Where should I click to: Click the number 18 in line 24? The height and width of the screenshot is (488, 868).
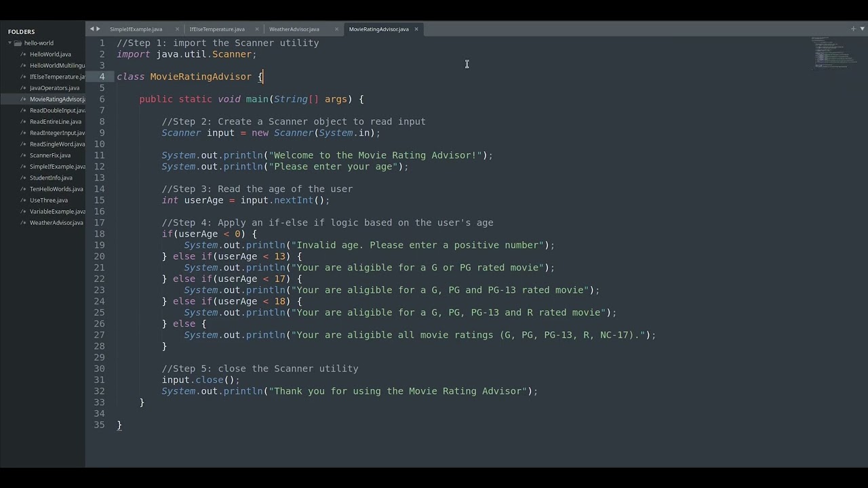click(279, 301)
